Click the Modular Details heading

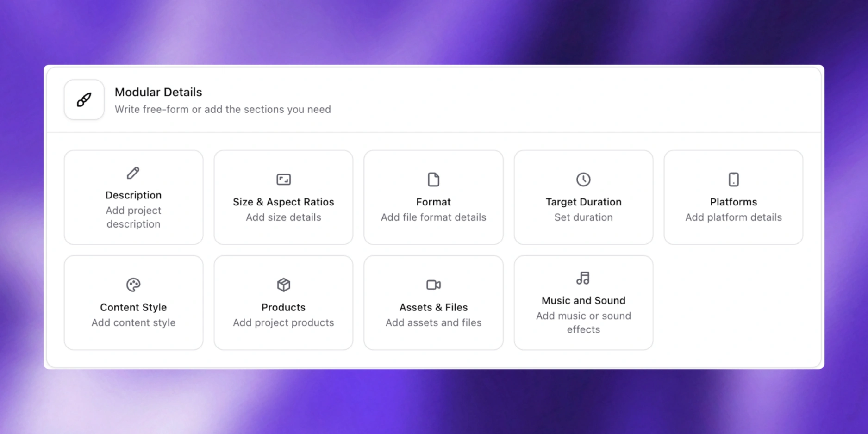pos(158,92)
